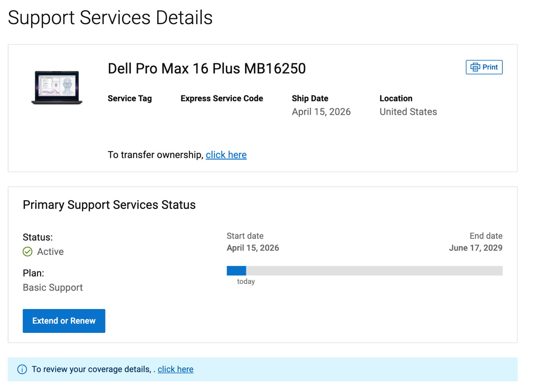Click the Service Tag label
This screenshot has height=392, width=538.
click(x=130, y=98)
